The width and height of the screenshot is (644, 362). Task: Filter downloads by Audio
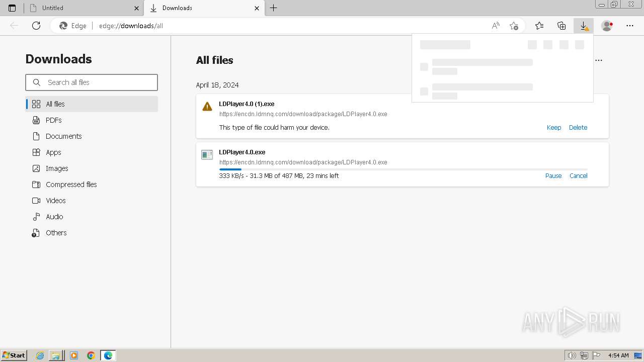92,217
